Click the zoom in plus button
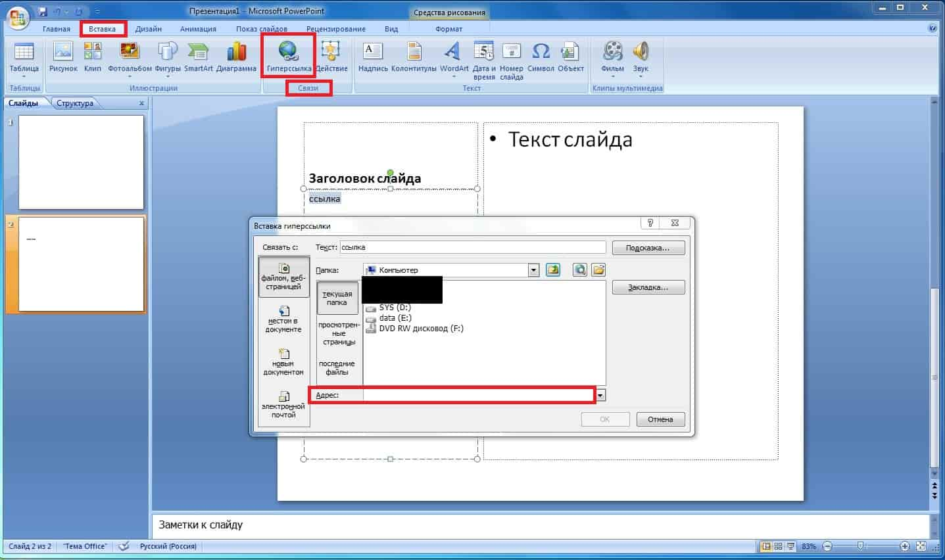 click(x=905, y=546)
